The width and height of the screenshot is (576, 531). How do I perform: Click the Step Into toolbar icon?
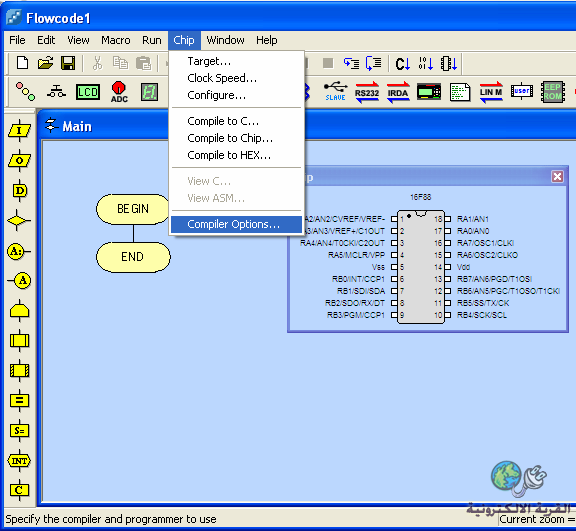pyautogui.click(x=351, y=63)
